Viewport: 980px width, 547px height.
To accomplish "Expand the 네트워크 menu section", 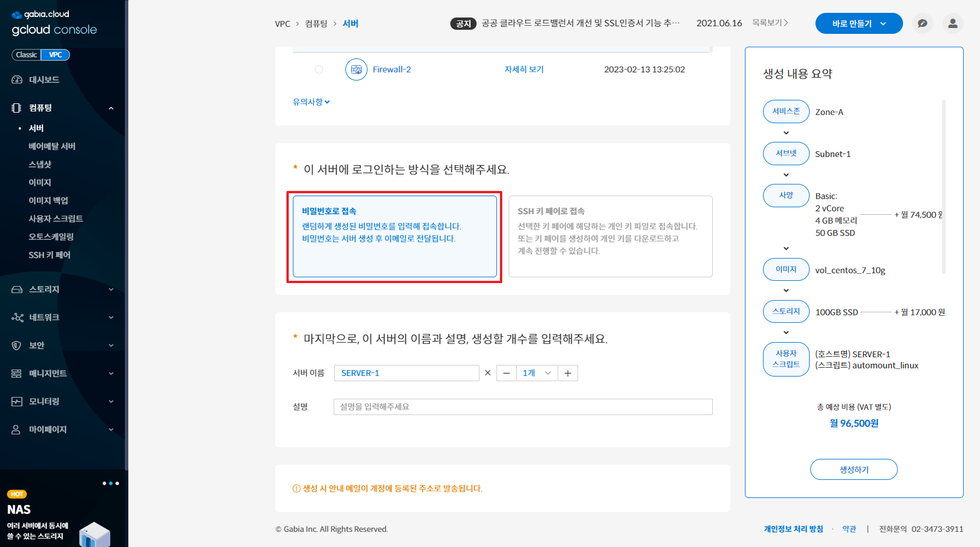I will click(x=111, y=318).
